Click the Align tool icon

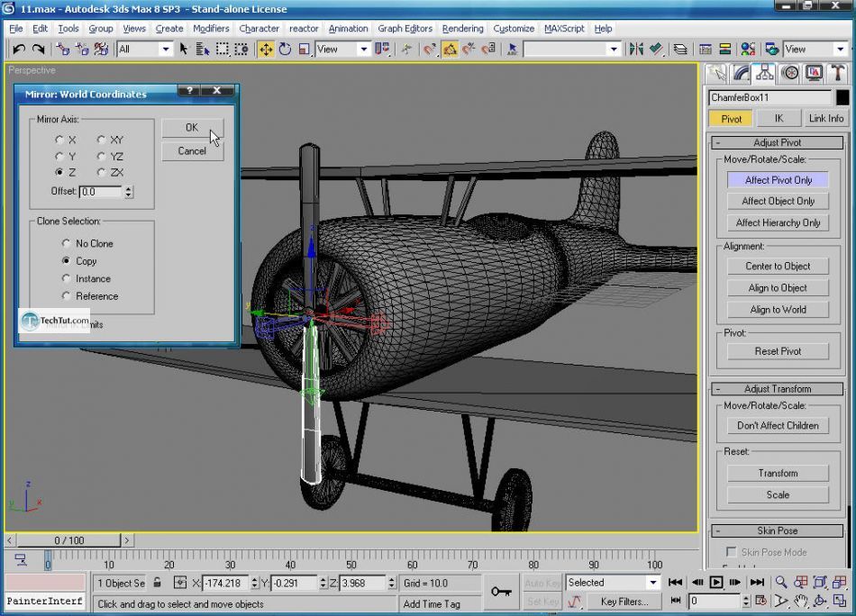point(656,50)
